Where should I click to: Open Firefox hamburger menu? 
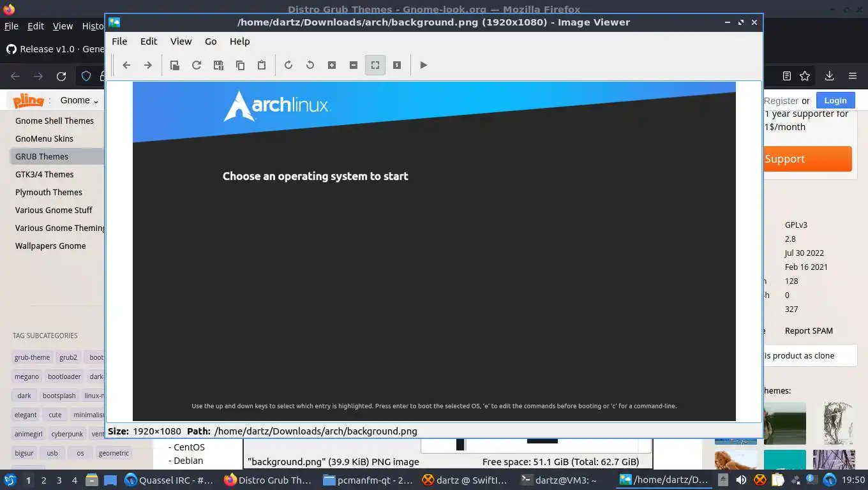(x=853, y=76)
